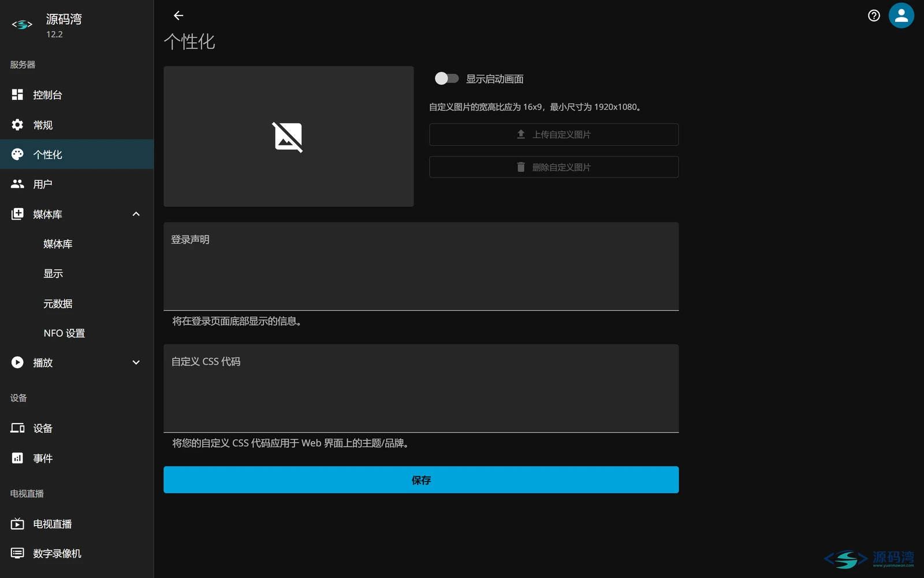Click the 数字录像机 DVR icon

point(17,553)
